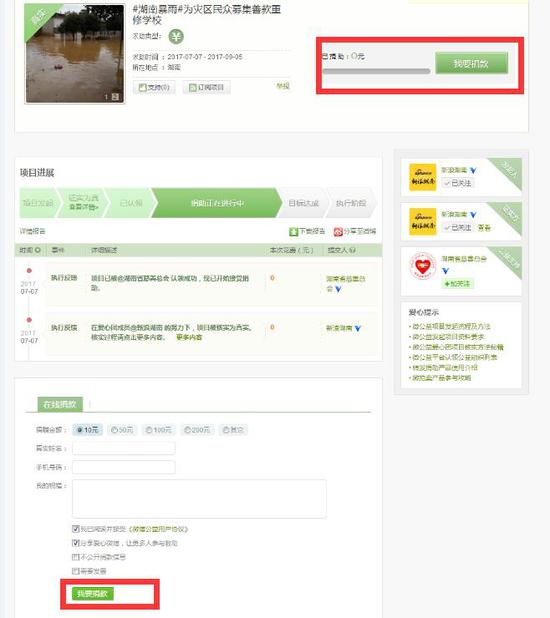Viewport: 550px width, 618px height.
Task: Click the red heart charity federation logo
Action: pos(422,266)
